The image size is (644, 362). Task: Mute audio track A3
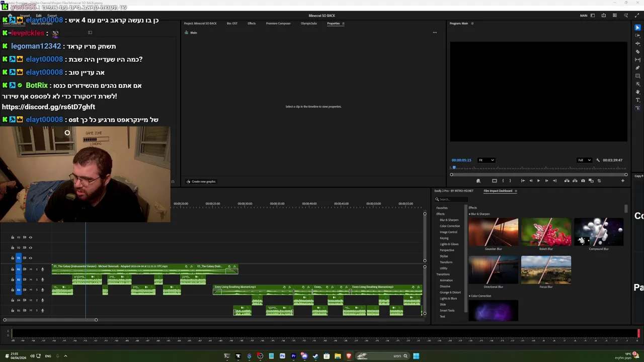click(30, 290)
